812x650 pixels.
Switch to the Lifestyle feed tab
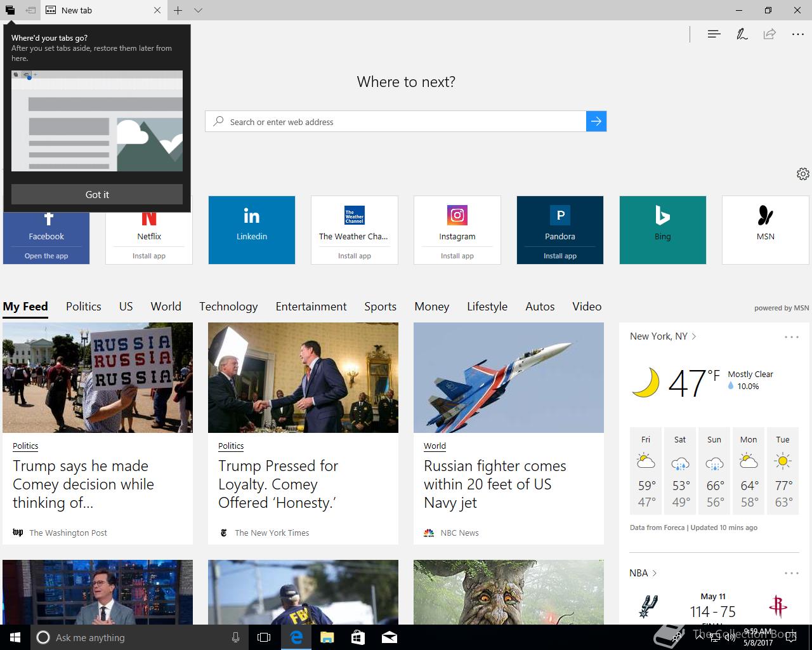click(x=487, y=307)
